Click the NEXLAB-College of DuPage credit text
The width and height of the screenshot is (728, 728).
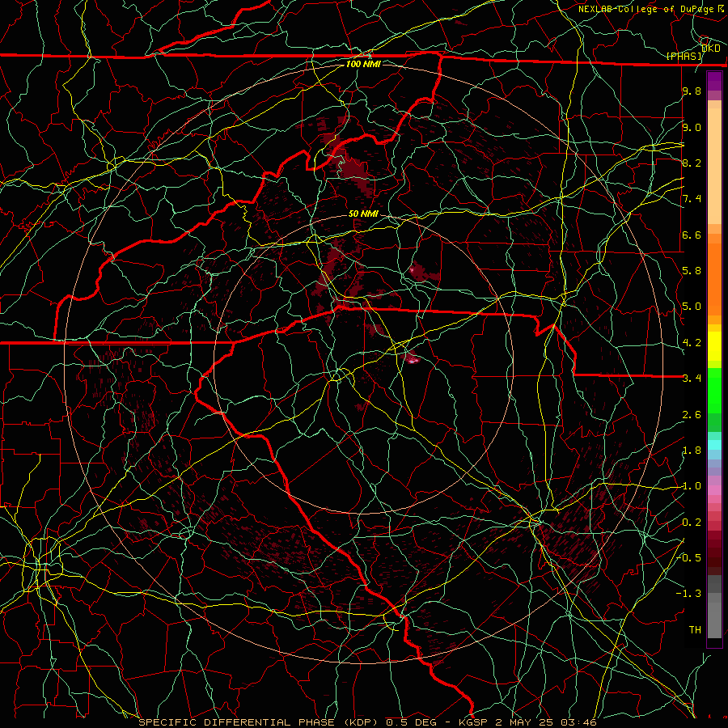click(651, 9)
